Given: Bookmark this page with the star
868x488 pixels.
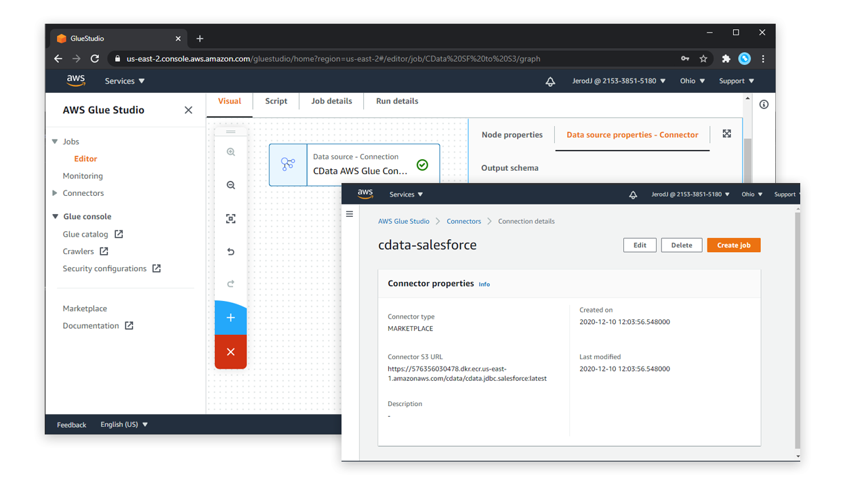Looking at the screenshot, I should pos(703,59).
